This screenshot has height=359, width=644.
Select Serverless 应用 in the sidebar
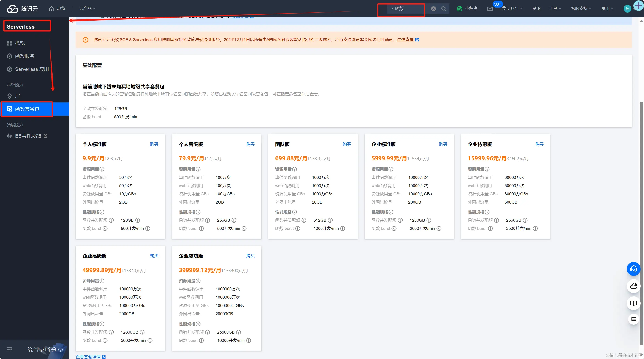click(32, 69)
